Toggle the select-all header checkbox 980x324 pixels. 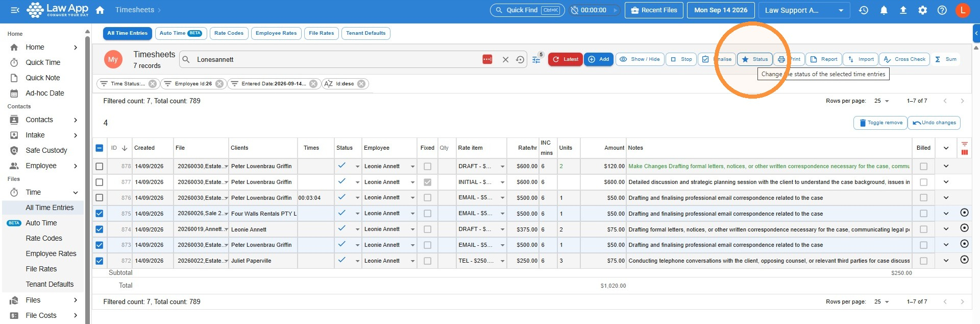click(100, 148)
